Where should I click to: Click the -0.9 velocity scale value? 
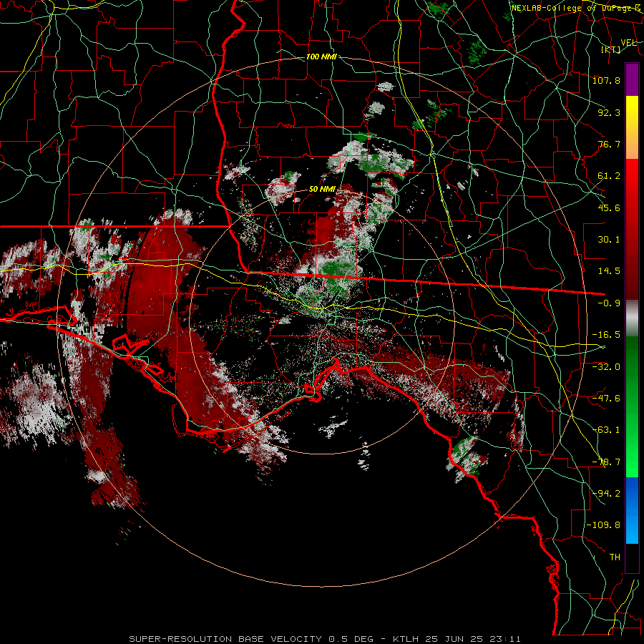[x=609, y=303]
